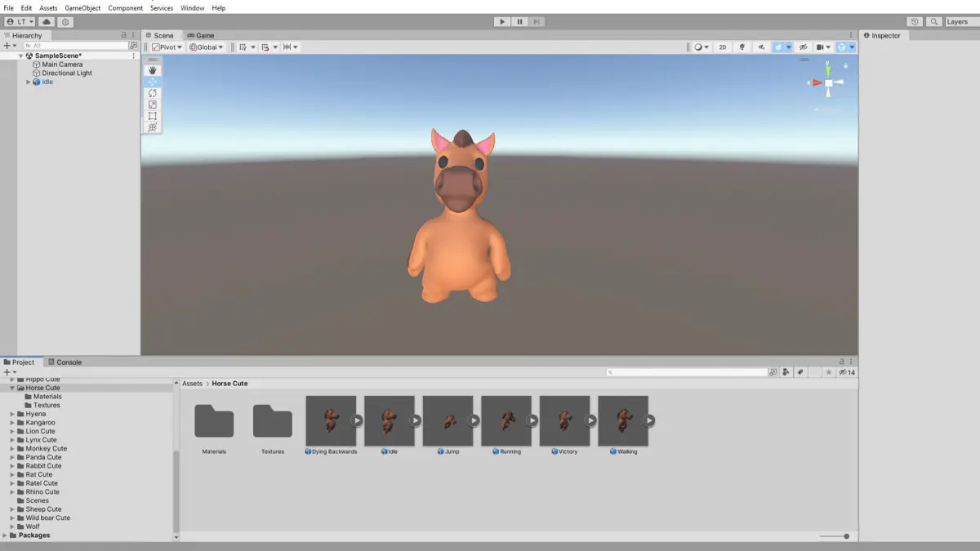Toggle Scene gizmos visibility
This screenshot has height=551, width=980.
pyautogui.click(x=841, y=47)
